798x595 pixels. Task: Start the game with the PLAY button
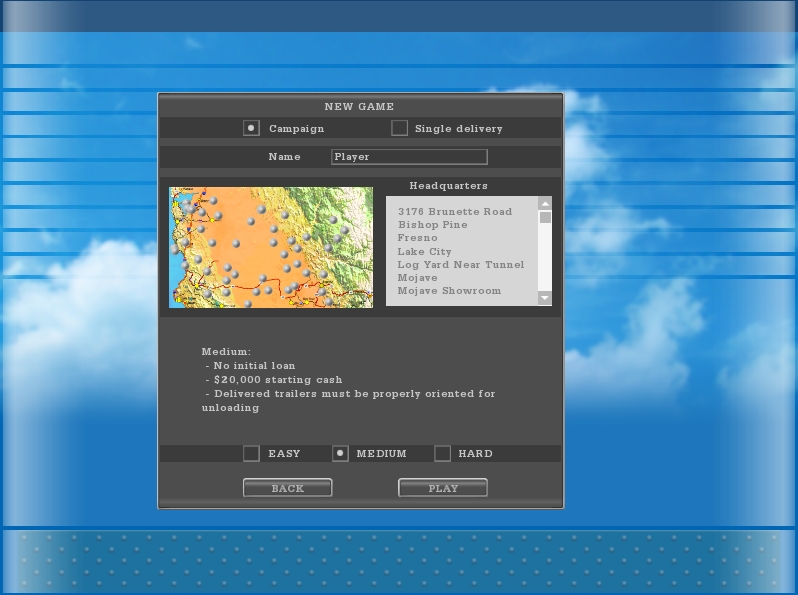442,488
